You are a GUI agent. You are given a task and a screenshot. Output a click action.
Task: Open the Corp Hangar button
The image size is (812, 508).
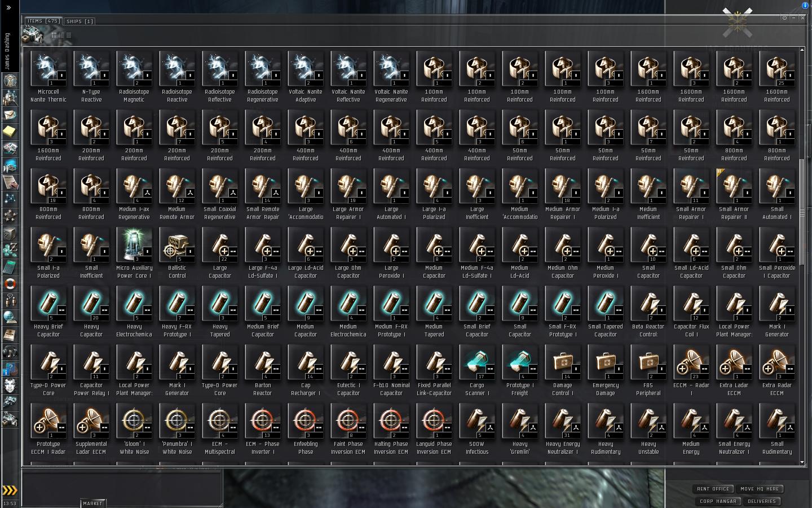click(718, 501)
